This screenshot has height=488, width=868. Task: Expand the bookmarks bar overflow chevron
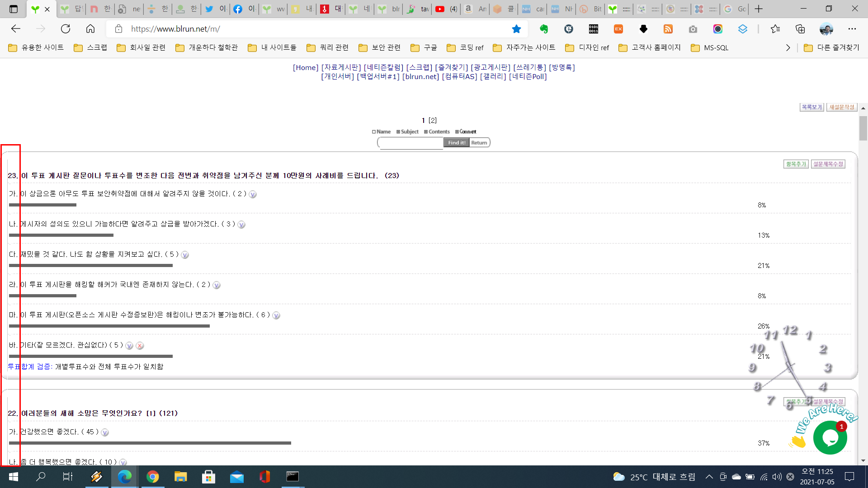pos(788,47)
